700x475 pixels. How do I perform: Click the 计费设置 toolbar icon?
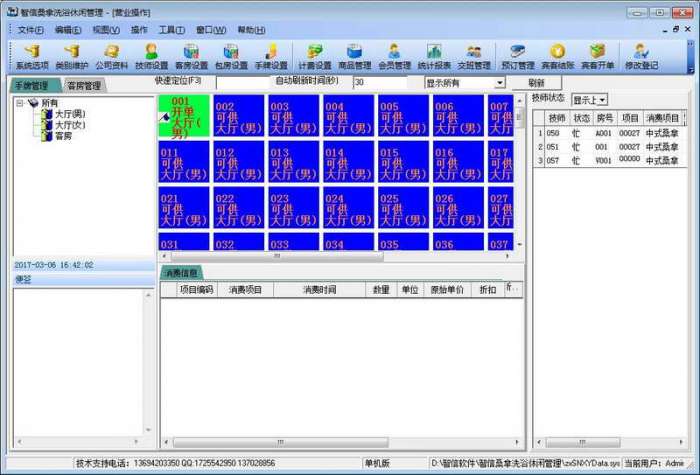click(x=314, y=56)
